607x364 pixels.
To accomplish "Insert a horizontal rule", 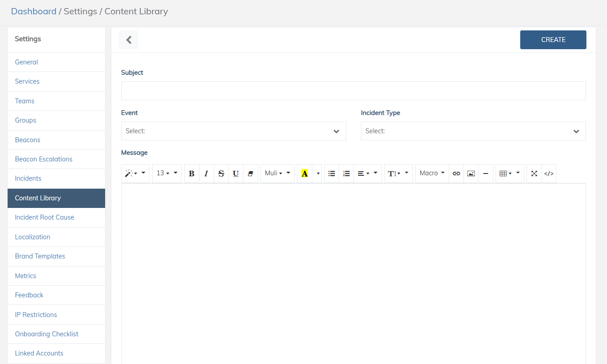I will point(486,174).
